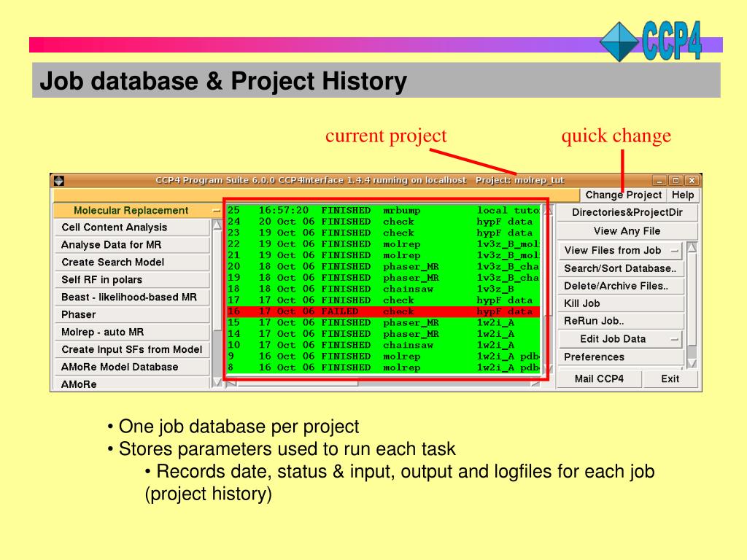Viewport: 747px width, 560px height.
Task: Click right panel scroll-down arrow
Action: (692, 363)
